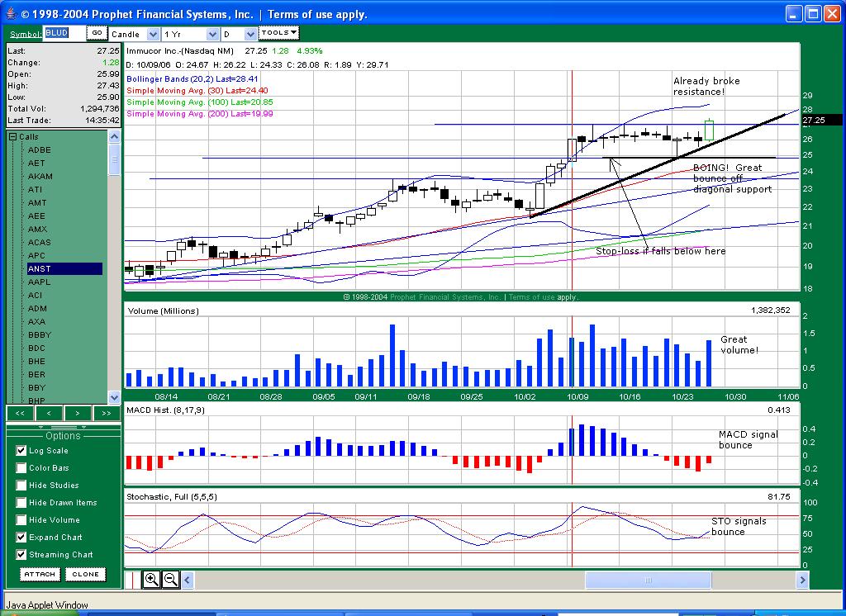This screenshot has width=846, height=616.
Task: Select BHE in the watchlist
Action: [36, 362]
